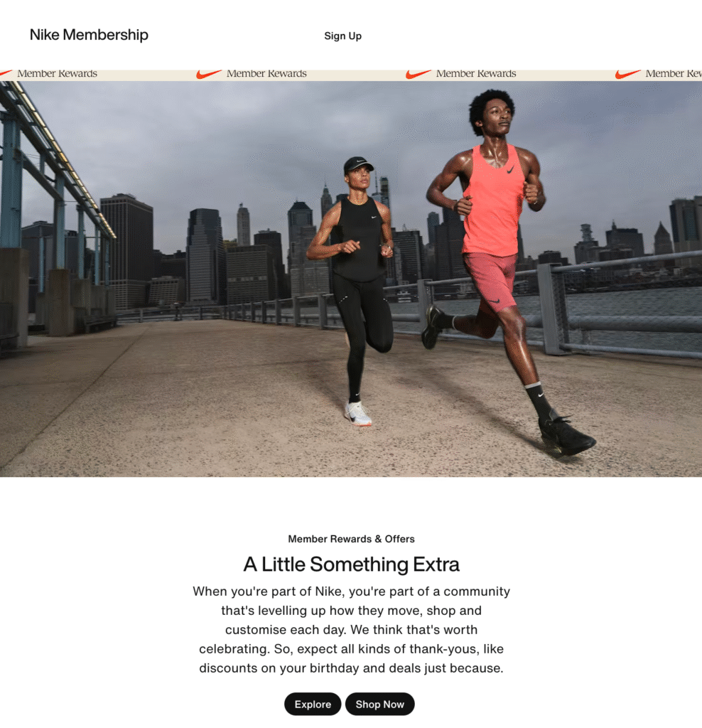
Task: Click the swoosh beside truncated Member Rewards text
Action: 628,74
